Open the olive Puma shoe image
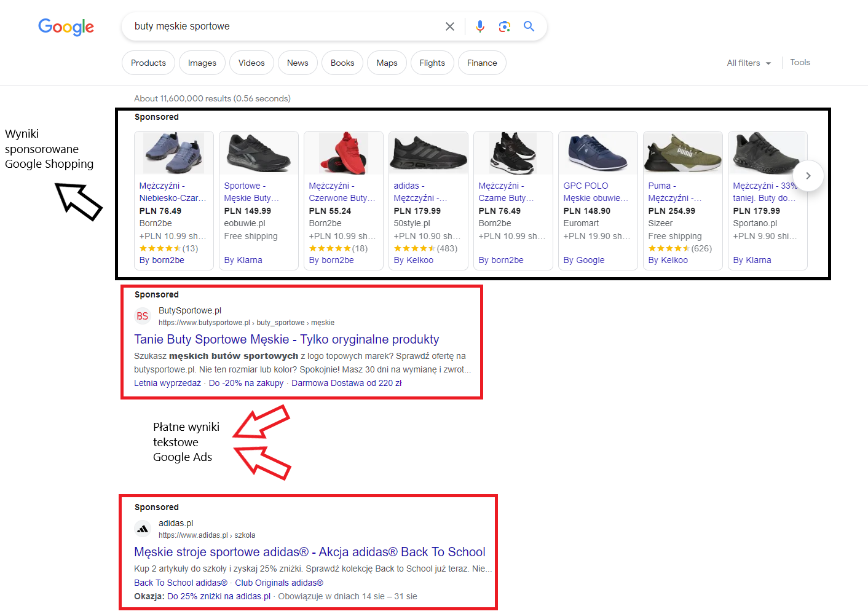The height and width of the screenshot is (614, 868). point(683,153)
